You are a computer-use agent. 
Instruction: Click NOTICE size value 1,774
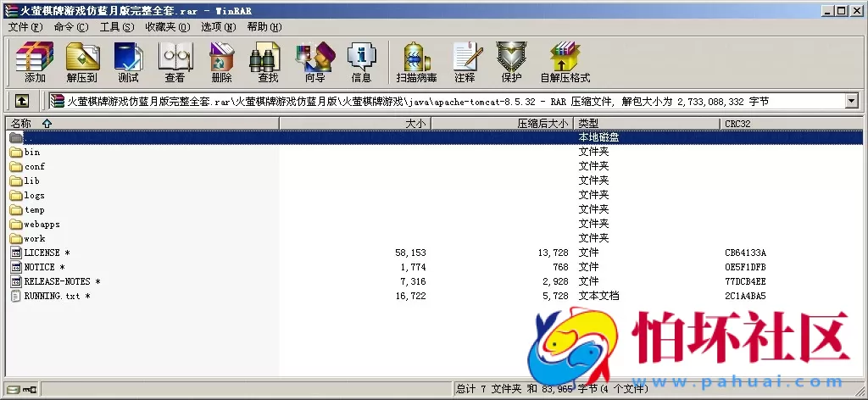413,267
